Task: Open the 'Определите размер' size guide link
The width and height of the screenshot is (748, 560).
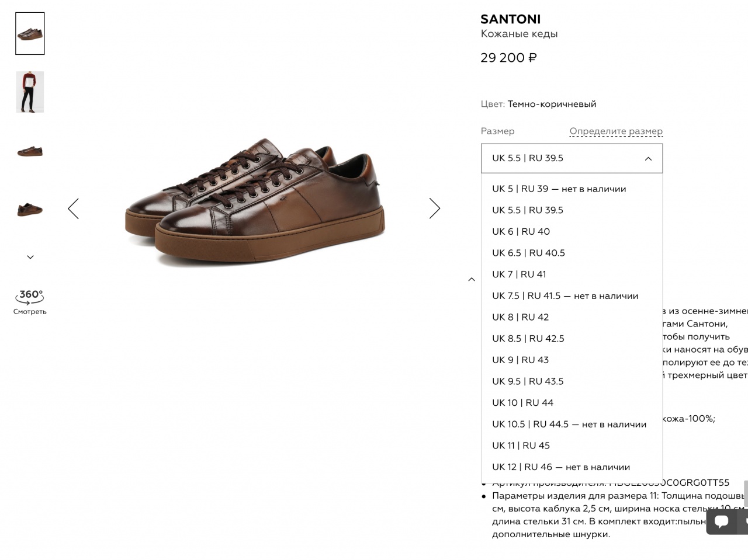Action: [616, 131]
